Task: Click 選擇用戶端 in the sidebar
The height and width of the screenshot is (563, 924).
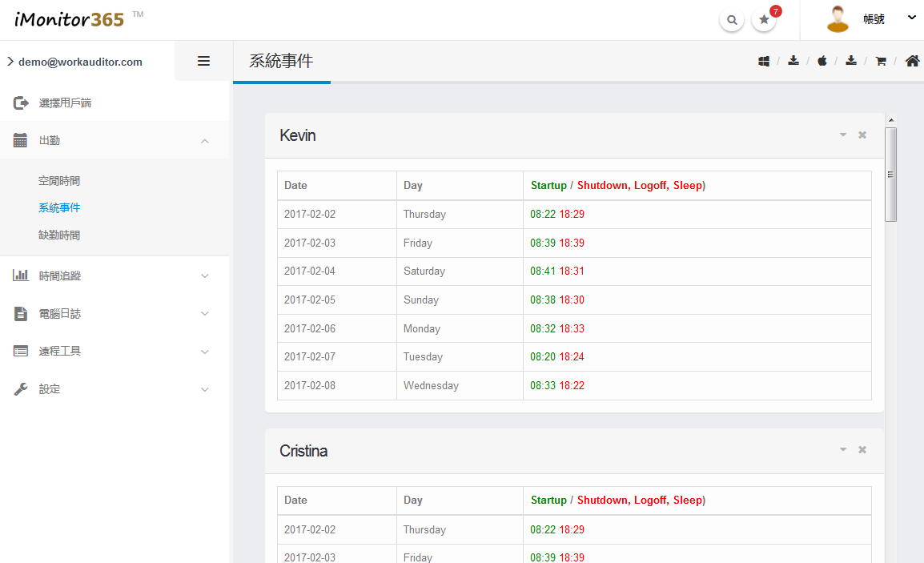Action: point(70,103)
